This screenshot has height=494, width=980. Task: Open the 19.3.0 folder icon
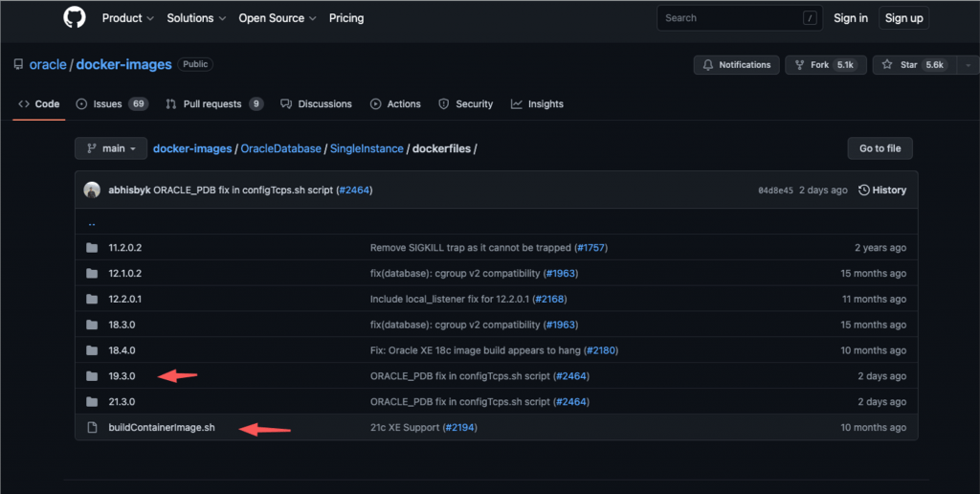click(92, 376)
